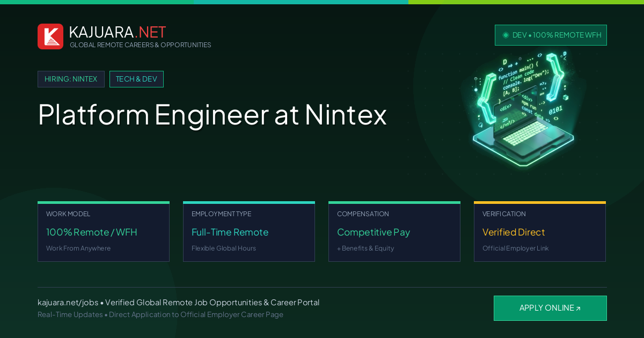Open the Work Model card
The height and width of the screenshot is (338, 644).
point(104,232)
